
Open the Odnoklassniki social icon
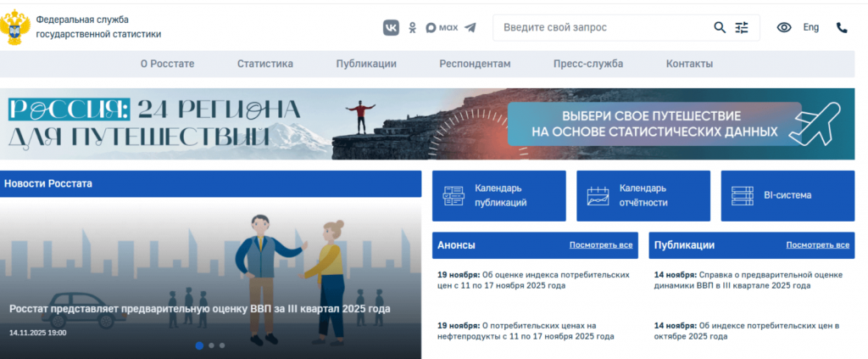click(x=413, y=27)
